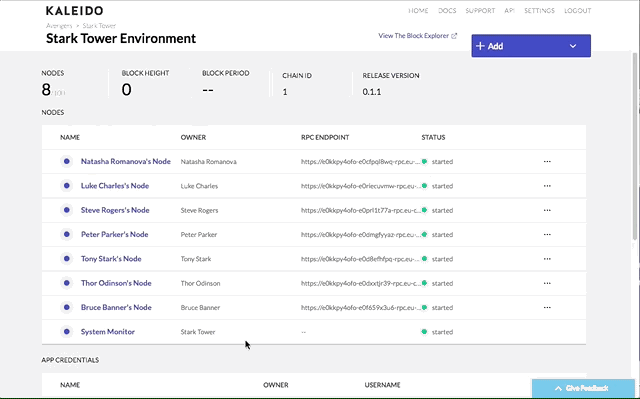Open DOCS in the top navigation
The width and height of the screenshot is (640, 399).
[x=447, y=11]
